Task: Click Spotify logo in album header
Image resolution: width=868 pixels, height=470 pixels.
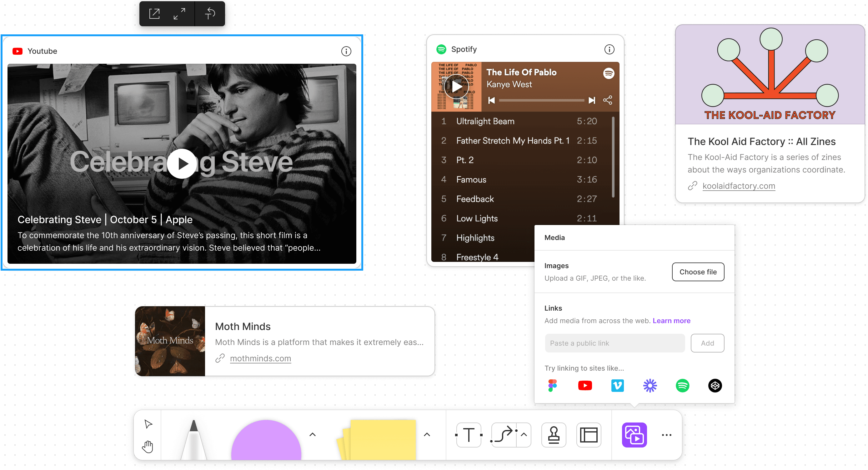Action: (x=609, y=73)
